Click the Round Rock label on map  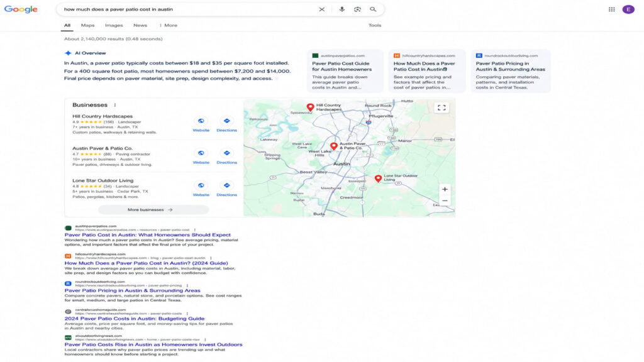pyautogui.click(x=378, y=106)
